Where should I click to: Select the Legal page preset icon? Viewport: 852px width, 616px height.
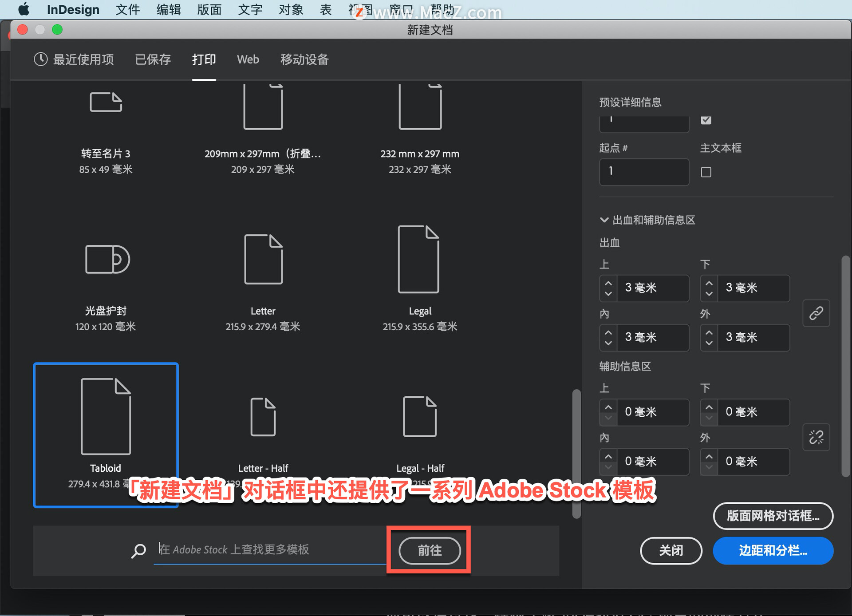coord(418,259)
